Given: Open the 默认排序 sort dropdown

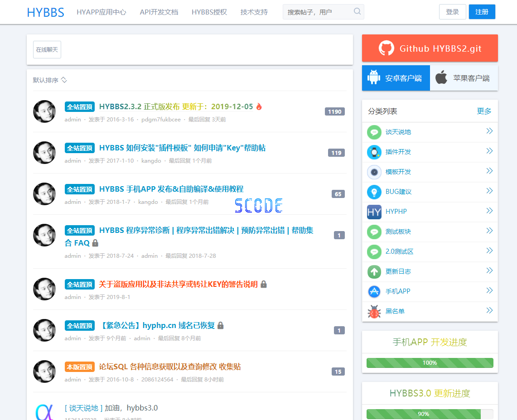Looking at the screenshot, I should tap(50, 80).
